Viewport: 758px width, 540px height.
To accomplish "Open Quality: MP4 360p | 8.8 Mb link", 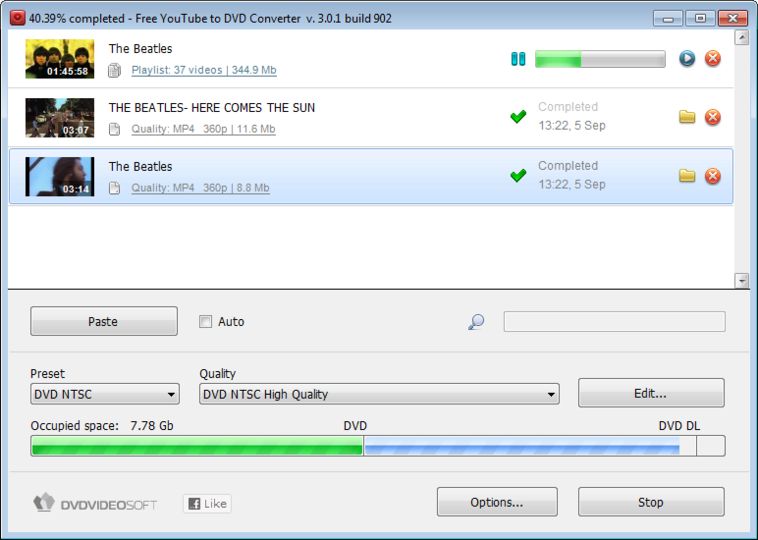I will [x=200, y=188].
